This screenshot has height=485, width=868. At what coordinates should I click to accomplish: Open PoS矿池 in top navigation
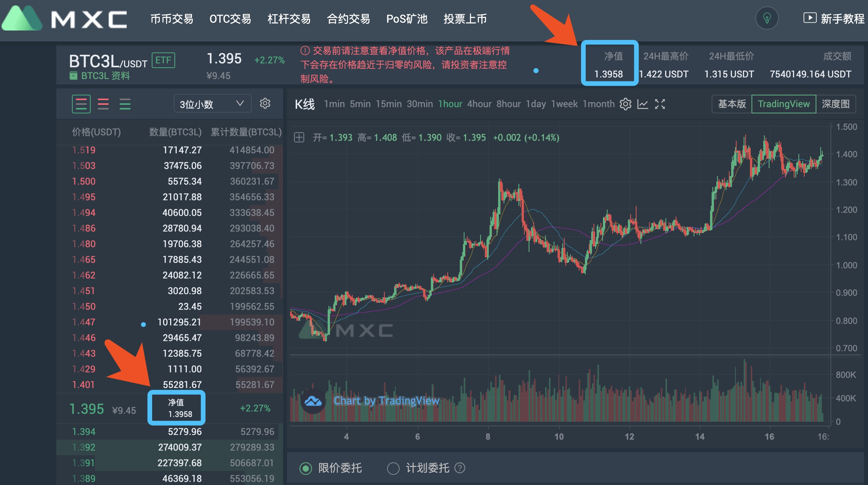point(407,19)
